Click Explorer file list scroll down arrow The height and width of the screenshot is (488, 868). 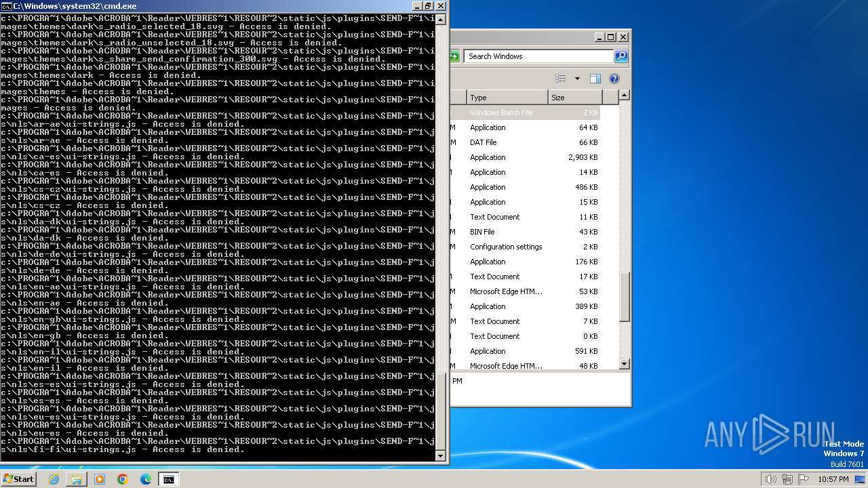click(x=625, y=364)
